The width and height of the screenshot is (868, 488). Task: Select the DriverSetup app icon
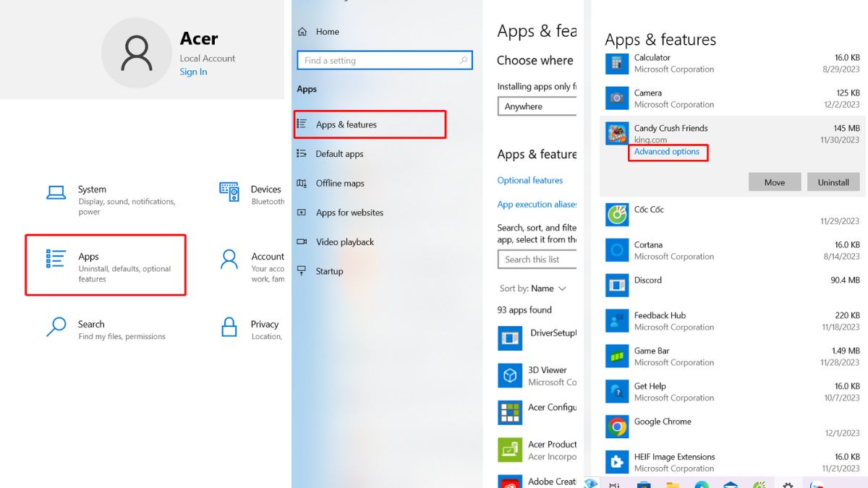pyautogui.click(x=510, y=338)
